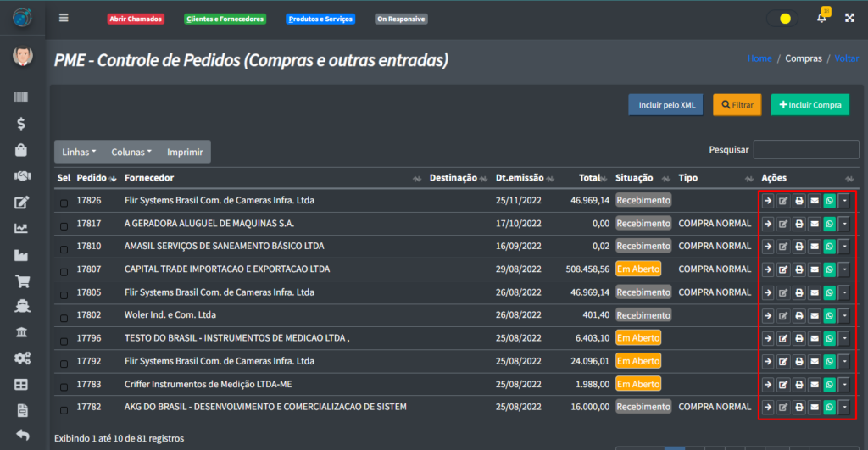Check the row for order 17782
Screen dimensions: 868x450
click(64, 408)
